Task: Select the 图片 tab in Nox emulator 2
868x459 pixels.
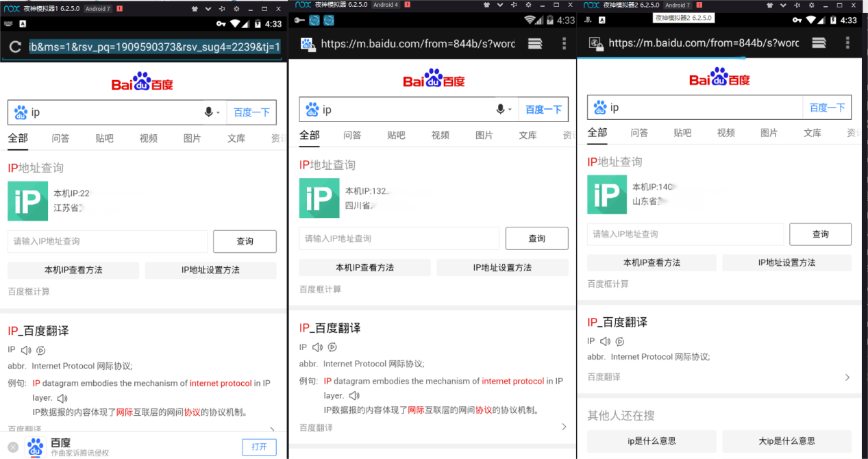Action: point(769,133)
